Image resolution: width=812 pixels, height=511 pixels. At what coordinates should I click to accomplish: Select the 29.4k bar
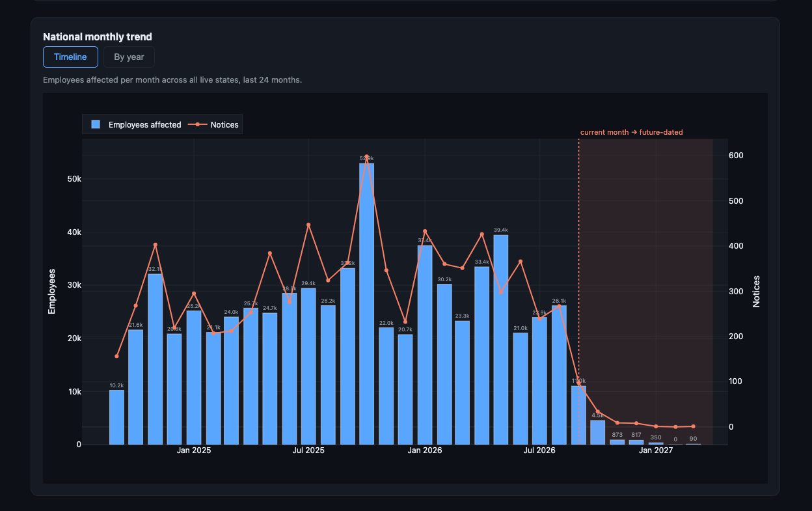[x=308, y=366]
